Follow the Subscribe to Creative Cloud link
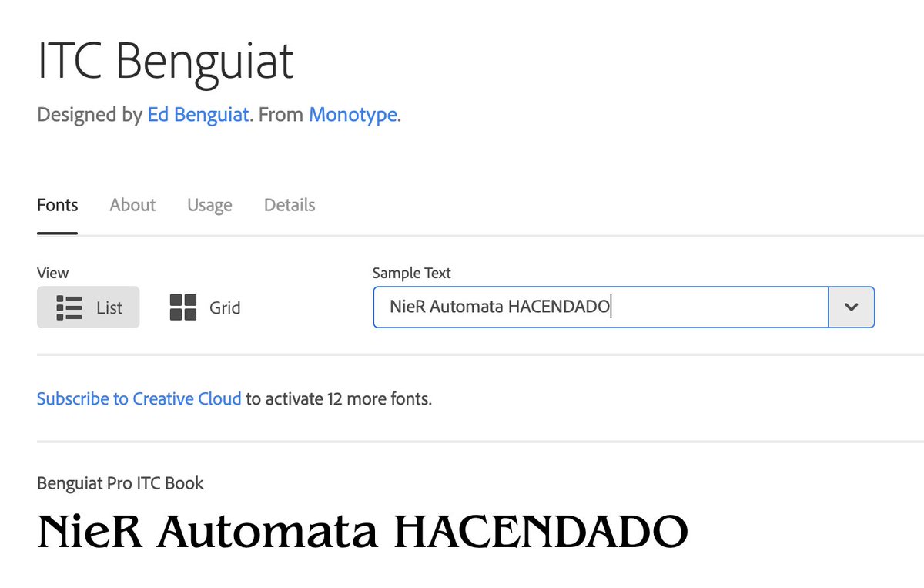The image size is (924, 588). (x=139, y=399)
